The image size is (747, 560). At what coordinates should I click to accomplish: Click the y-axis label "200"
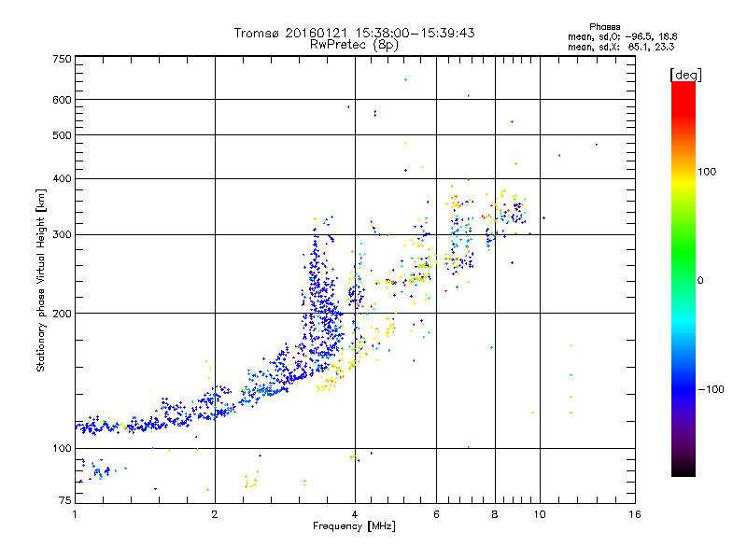point(63,314)
